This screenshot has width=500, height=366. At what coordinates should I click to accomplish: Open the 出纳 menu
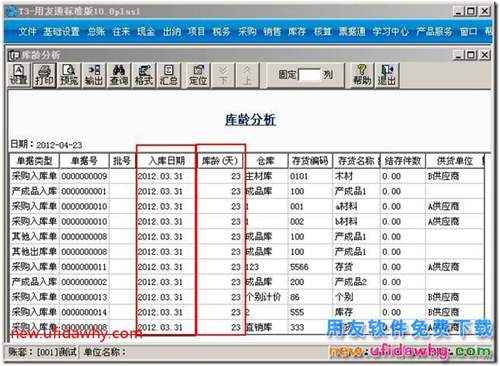172,32
